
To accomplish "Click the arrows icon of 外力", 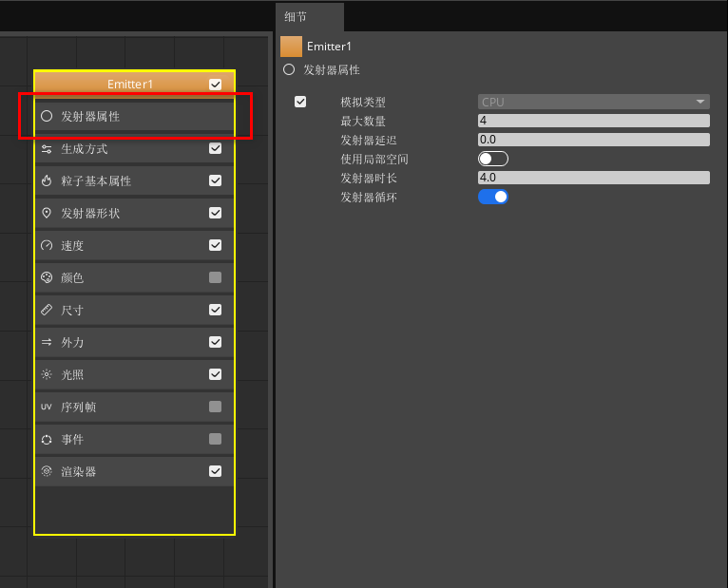I will click(47, 342).
